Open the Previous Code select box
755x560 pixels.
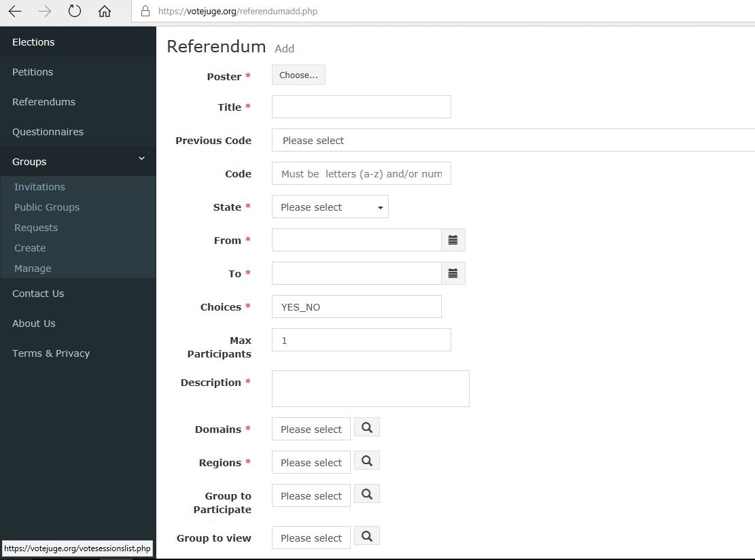(x=513, y=140)
